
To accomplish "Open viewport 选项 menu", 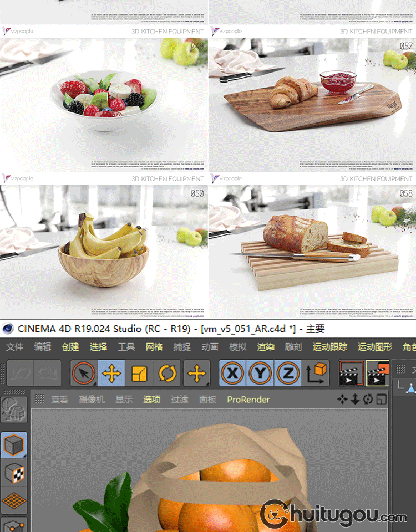I will [x=151, y=400].
